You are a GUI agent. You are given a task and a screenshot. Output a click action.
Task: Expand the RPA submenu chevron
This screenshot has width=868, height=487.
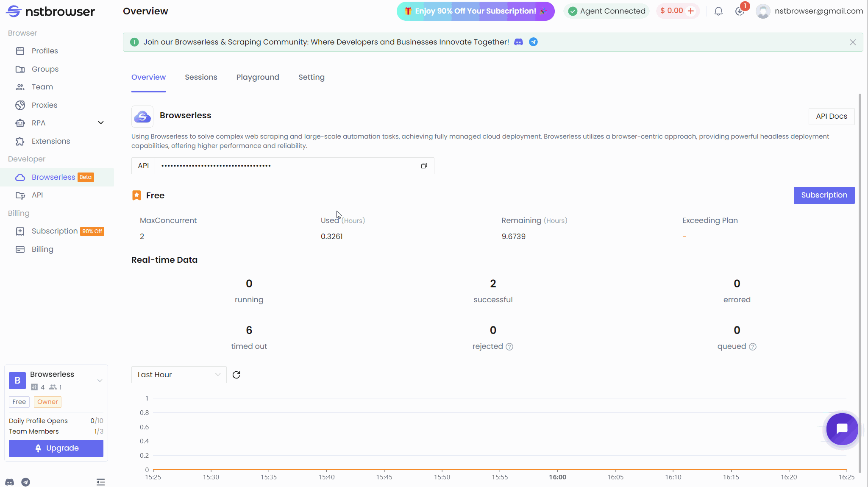click(101, 123)
